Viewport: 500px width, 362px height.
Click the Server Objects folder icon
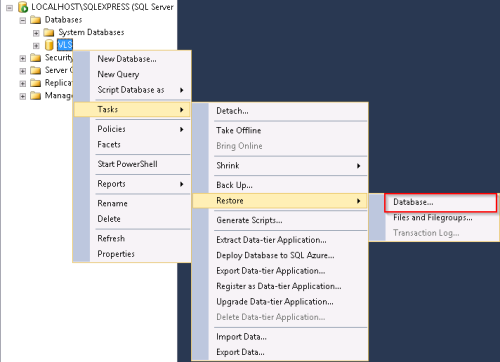coord(35,70)
